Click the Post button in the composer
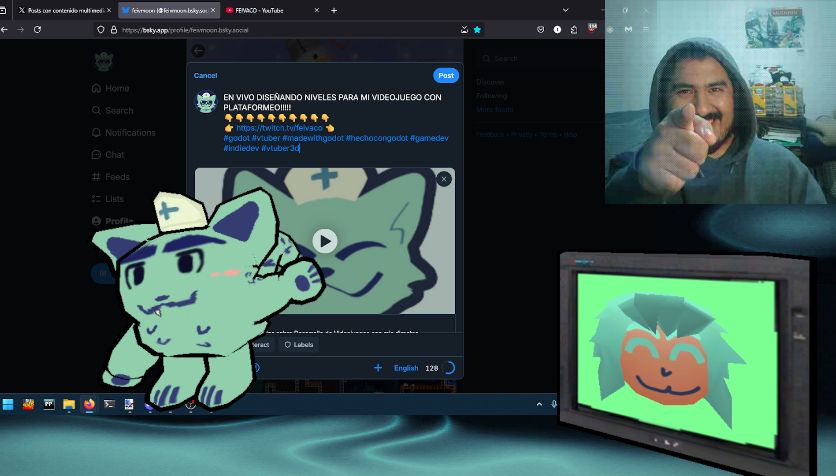Viewport: 836px width, 476px height. pos(446,76)
